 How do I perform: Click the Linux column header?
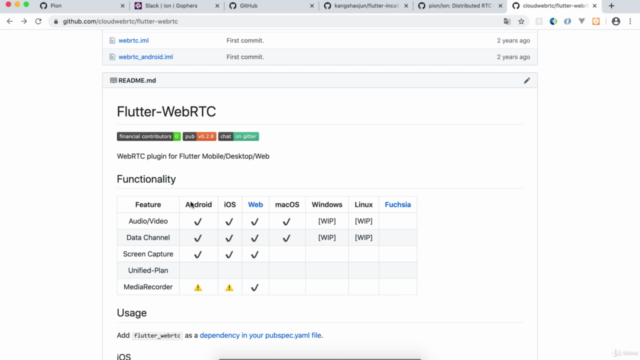(x=363, y=204)
